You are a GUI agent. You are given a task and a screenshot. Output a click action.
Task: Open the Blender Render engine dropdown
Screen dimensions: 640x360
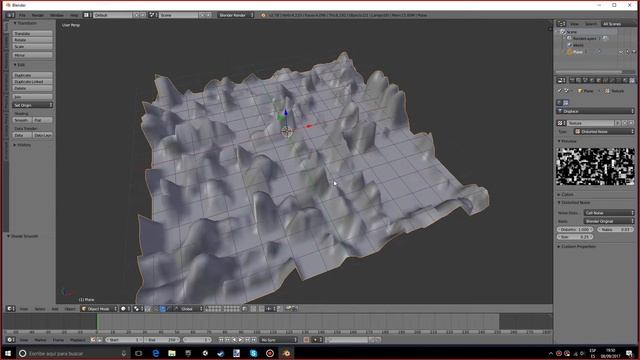[236, 15]
